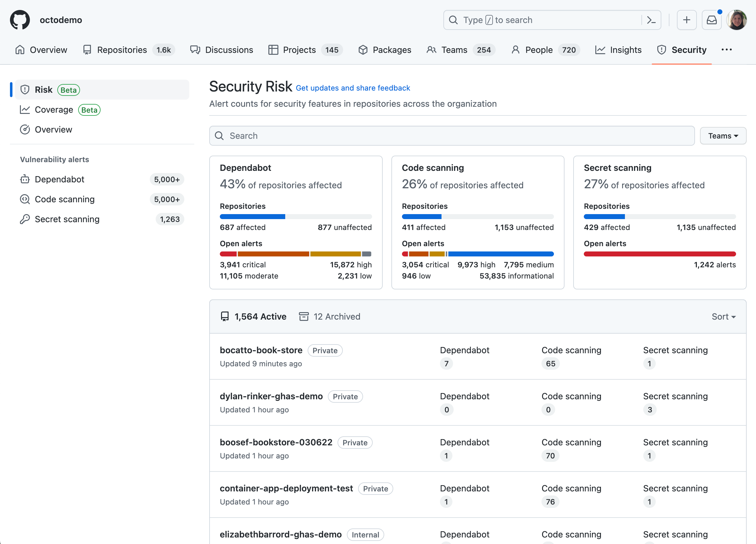Switch to the Overview organization tab
This screenshot has width=756, height=544.
coord(41,49)
